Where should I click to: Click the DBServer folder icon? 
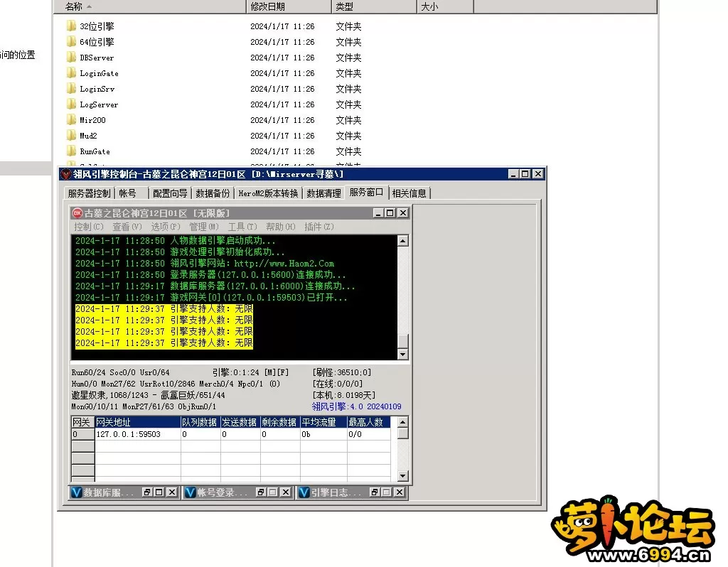point(71,58)
